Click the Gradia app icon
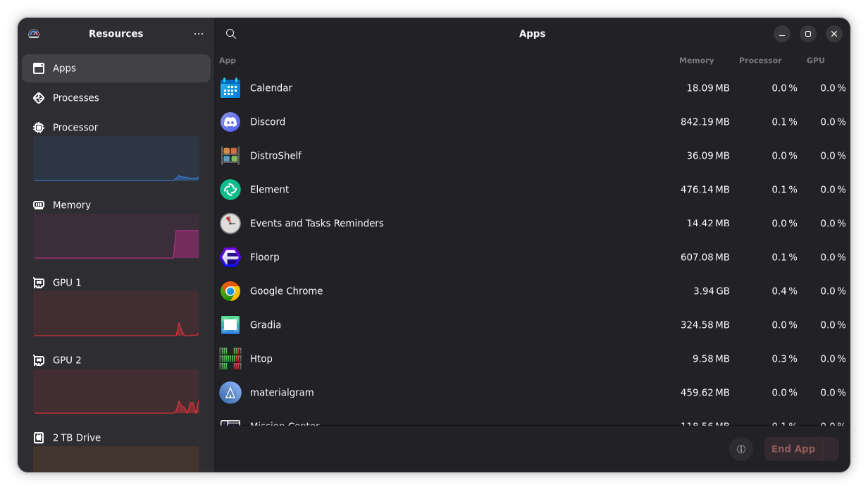The image size is (868, 490). (230, 325)
